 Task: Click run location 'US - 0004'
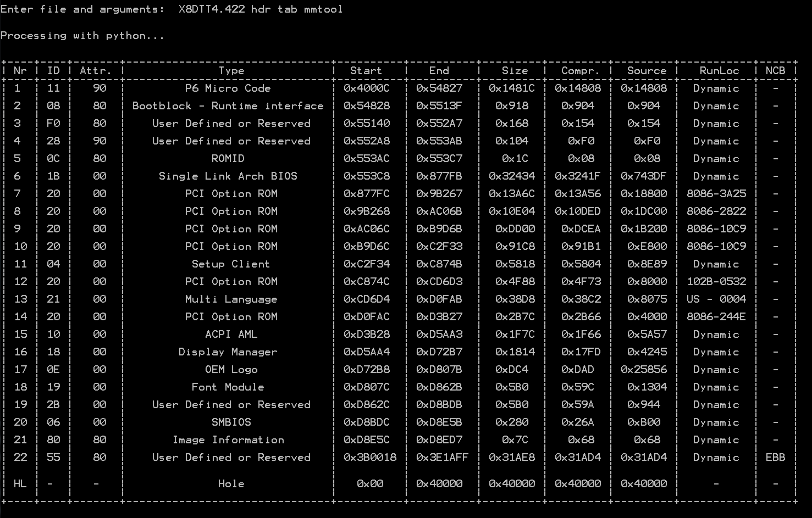click(x=716, y=299)
